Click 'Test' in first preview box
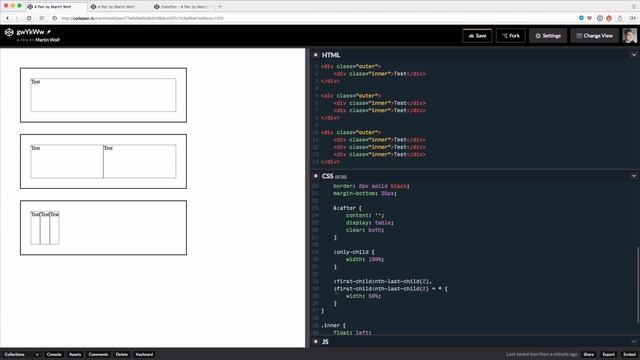640x360 pixels. 36,82
